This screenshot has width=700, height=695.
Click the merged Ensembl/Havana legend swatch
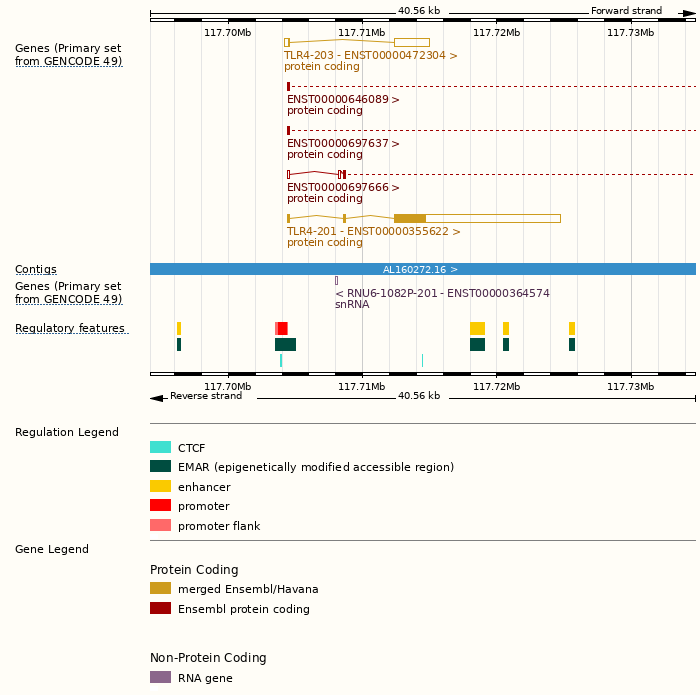tap(160, 589)
